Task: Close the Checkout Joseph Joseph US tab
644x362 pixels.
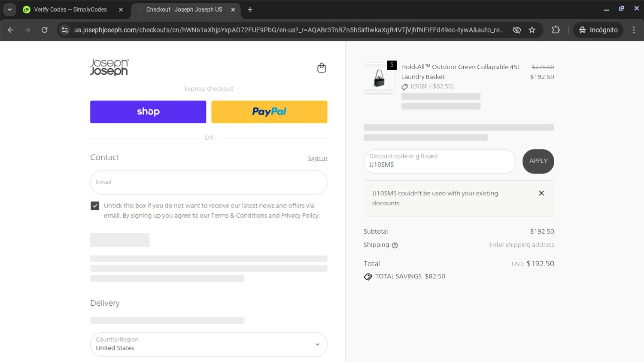Action: point(233,9)
